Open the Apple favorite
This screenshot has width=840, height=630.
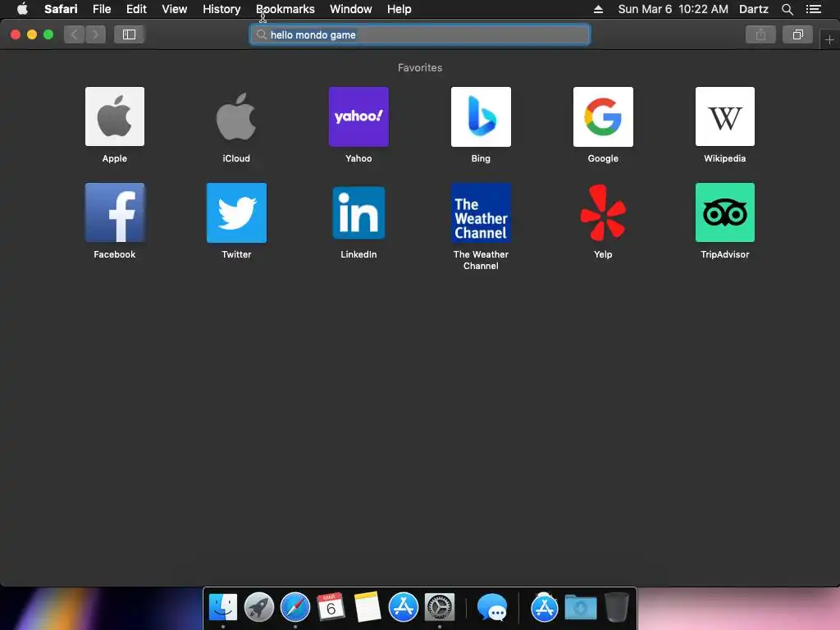tap(115, 116)
